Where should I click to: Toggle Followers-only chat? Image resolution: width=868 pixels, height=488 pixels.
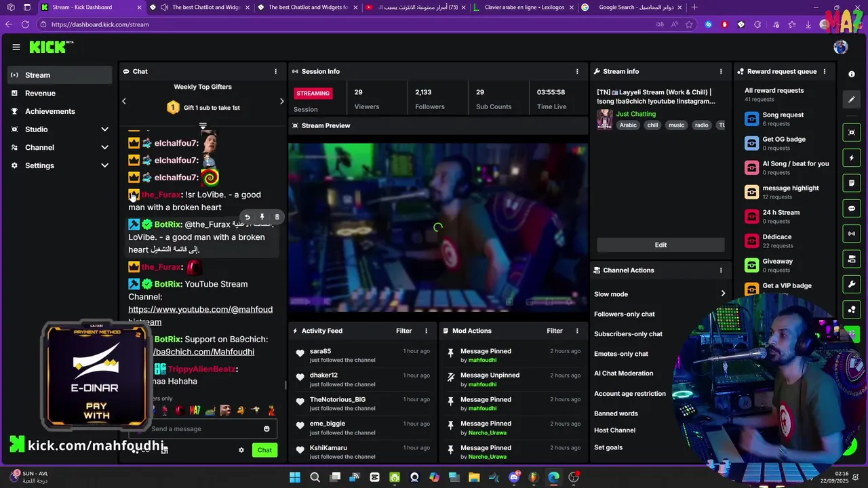click(x=624, y=314)
